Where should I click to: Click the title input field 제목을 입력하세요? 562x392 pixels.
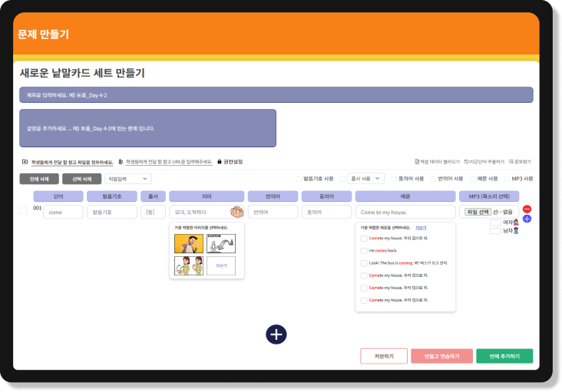pos(276,95)
